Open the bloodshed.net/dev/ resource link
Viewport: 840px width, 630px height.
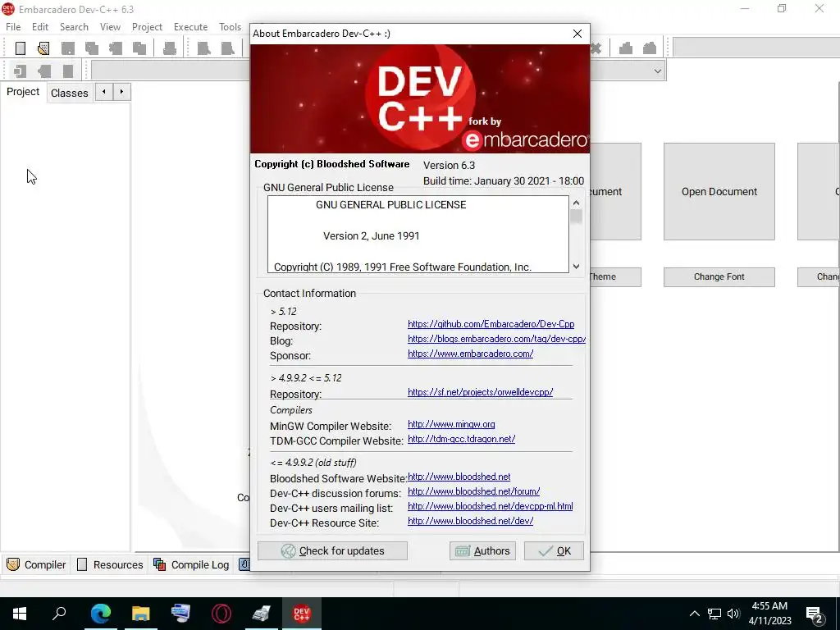[x=470, y=521]
